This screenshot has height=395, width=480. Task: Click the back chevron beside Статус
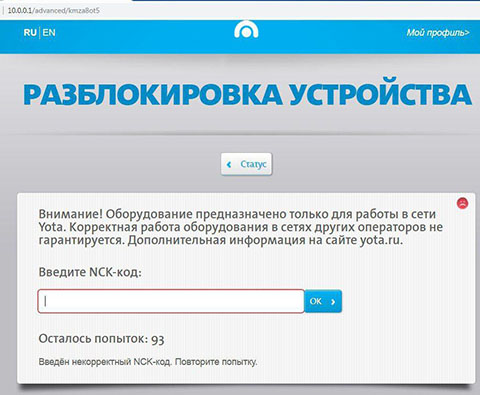pyautogui.click(x=229, y=164)
